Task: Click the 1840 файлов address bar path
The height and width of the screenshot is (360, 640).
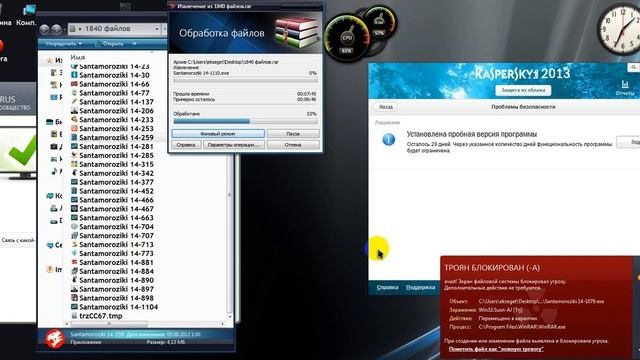Action: (107, 29)
